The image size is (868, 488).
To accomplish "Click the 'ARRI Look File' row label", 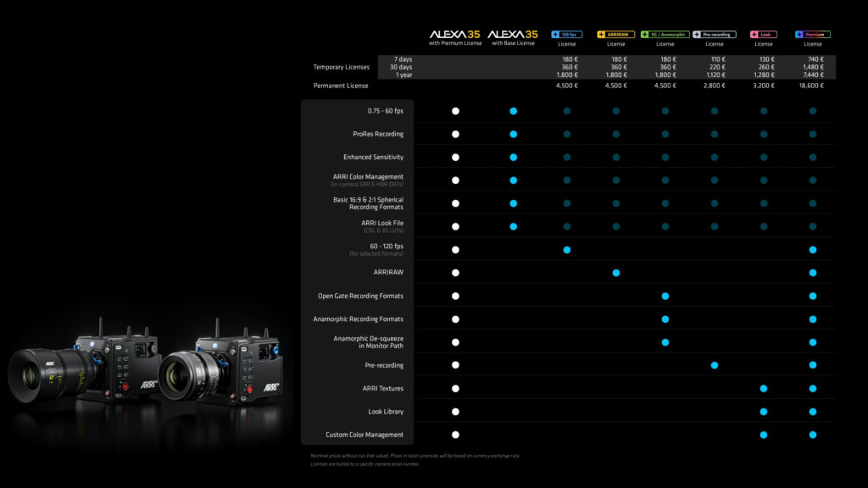I will 382,223.
